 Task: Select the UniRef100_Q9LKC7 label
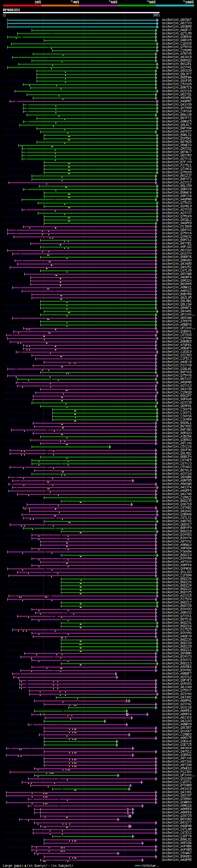click(x=177, y=125)
